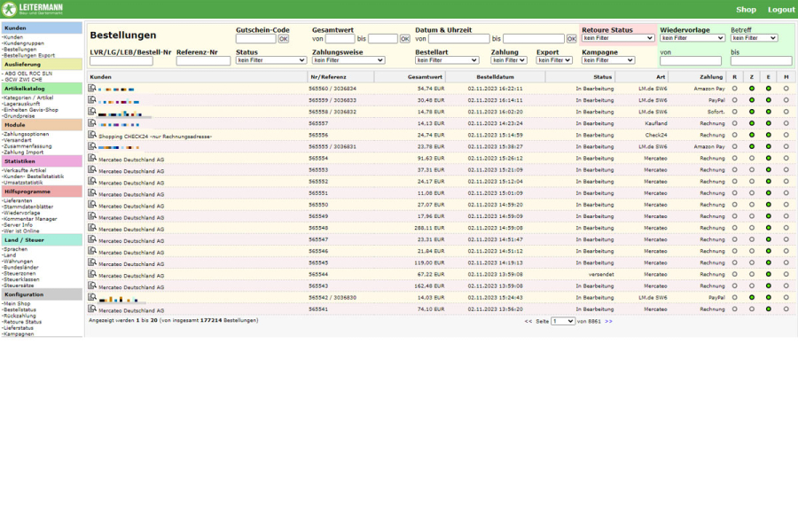The height and width of the screenshot is (532, 798).
Task: Open the detail icon for order 565541
Action: pos(92,309)
